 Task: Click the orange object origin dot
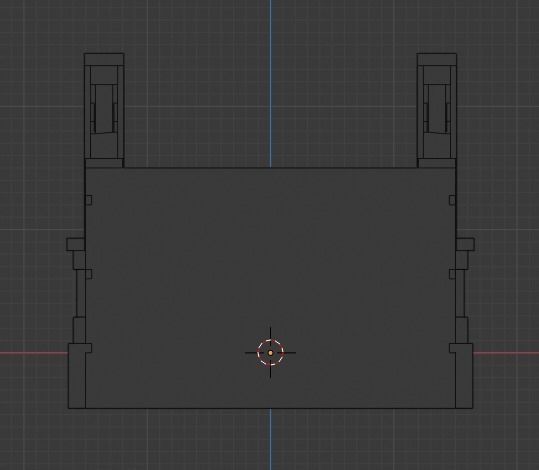coord(270,353)
